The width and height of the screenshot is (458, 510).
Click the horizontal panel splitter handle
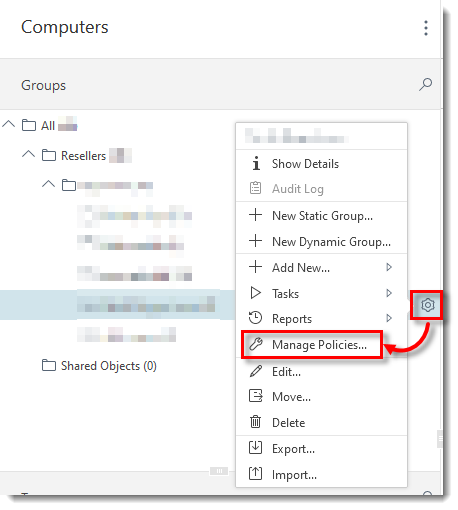(x=219, y=471)
